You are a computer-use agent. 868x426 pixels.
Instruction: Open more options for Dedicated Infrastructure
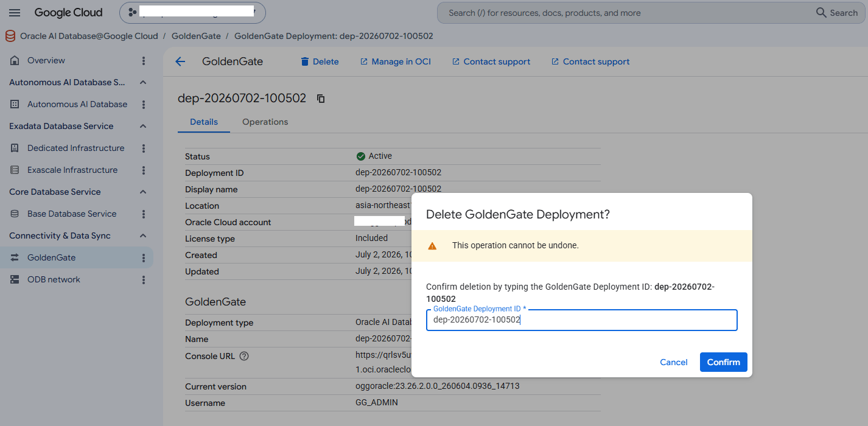[144, 148]
